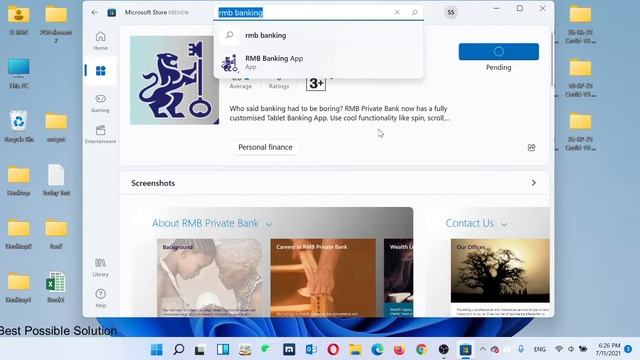
Task: Select the This PC desktop icon
Action: 19,73
